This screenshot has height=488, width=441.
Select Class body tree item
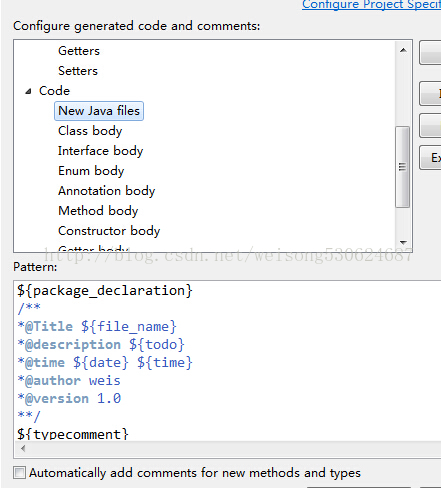(x=90, y=131)
